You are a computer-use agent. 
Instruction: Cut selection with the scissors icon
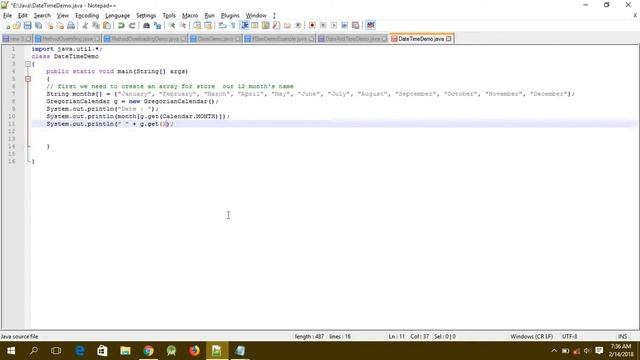85,25
